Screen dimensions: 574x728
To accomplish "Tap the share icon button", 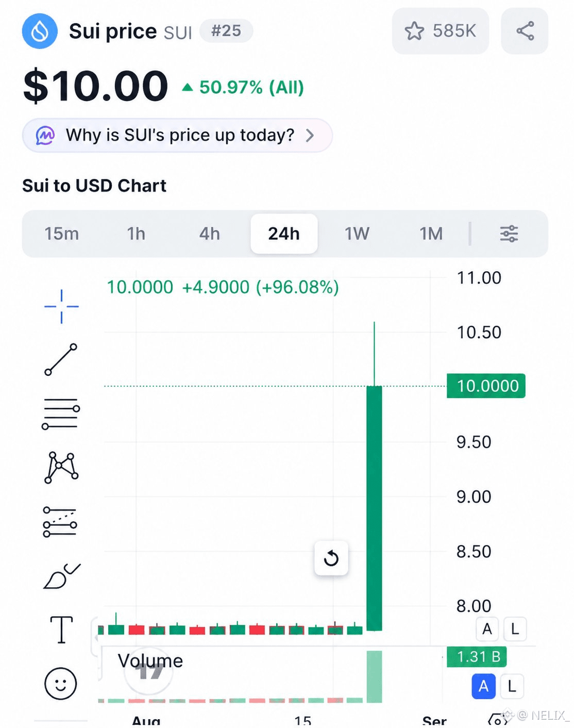I will click(x=525, y=31).
